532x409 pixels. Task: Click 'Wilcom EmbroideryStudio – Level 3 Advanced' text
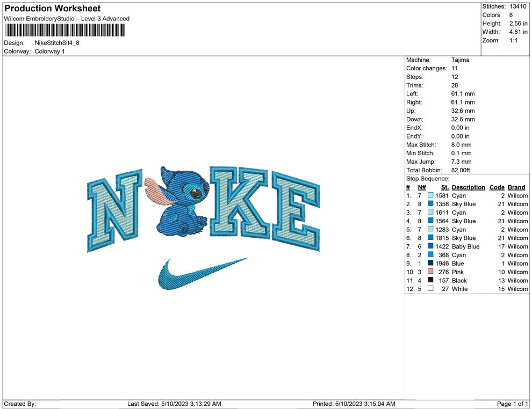coord(67,19)
